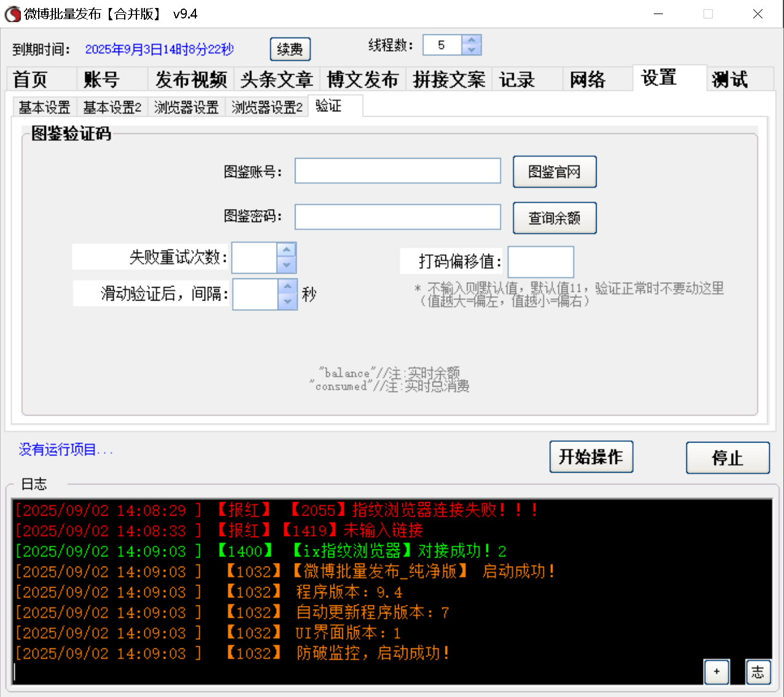
Task: Click the "+" icon below the log panel
Action: [x=716, y=672]
